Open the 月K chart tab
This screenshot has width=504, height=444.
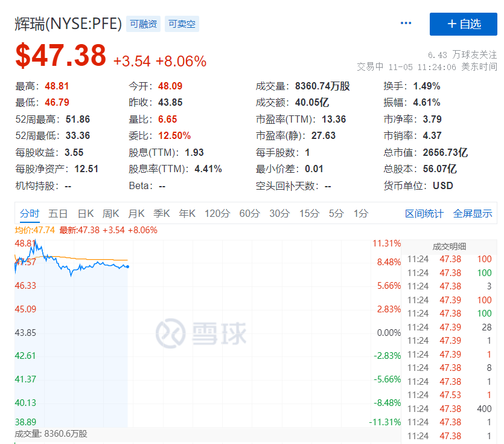point(136,213)
